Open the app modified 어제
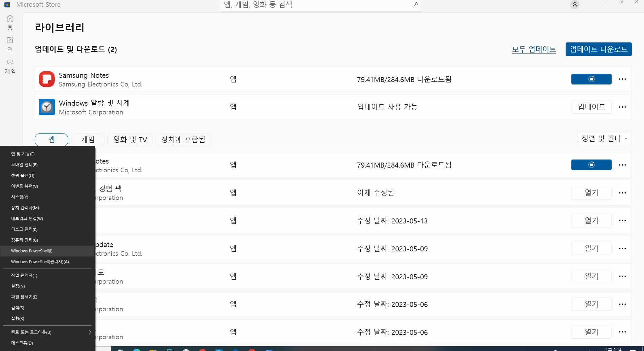Image resolution: width=644 pixels, height=351 pixels. (592, 193)
